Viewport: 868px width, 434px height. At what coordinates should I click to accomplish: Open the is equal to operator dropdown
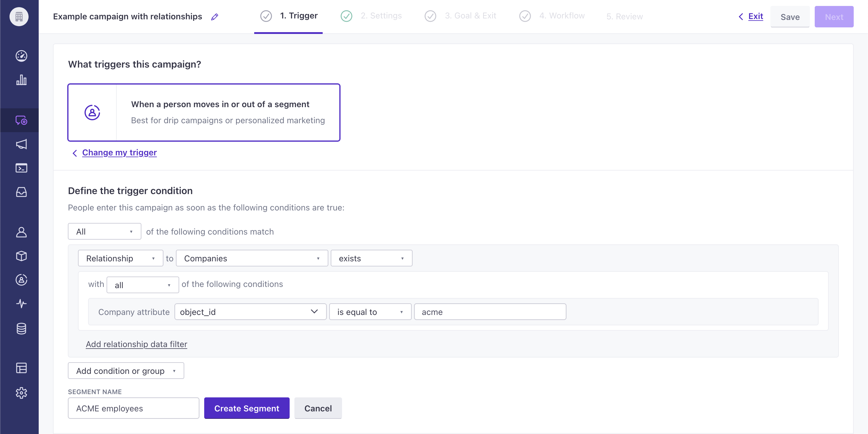370,312
